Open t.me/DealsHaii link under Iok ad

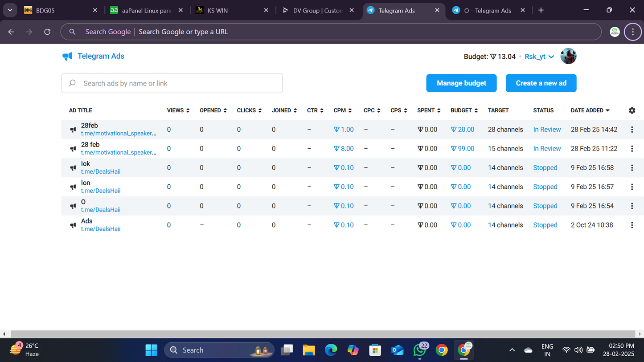click(101, 171)
